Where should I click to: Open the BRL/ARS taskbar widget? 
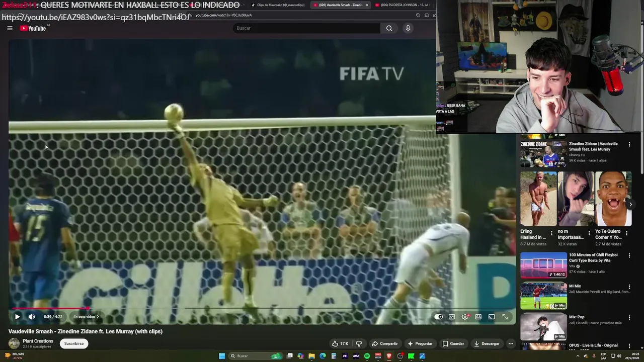pyautogui.click(x=15, y=356)
